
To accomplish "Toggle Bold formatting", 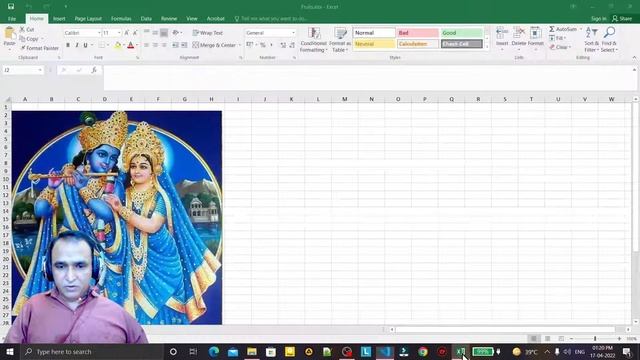I will (68, 45).
